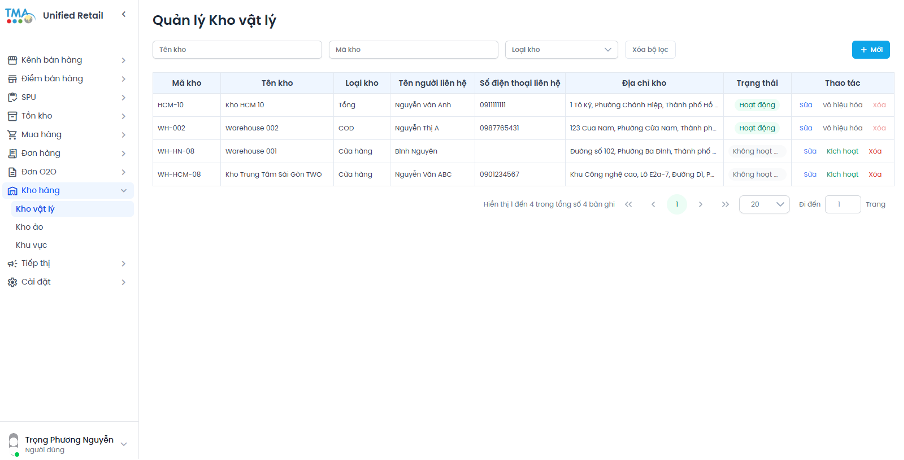Click the Tồn kho box icon

pyautogui.click(x=13, y=116)
